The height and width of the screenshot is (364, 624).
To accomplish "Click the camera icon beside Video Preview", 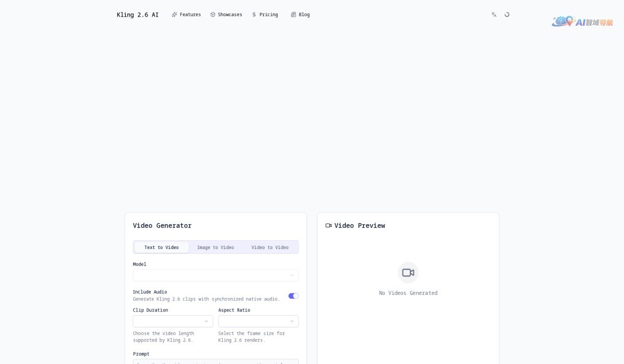I will (x=329, y=226).
